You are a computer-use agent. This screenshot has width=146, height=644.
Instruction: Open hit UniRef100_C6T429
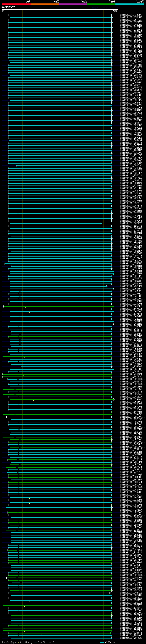(131, 20)
